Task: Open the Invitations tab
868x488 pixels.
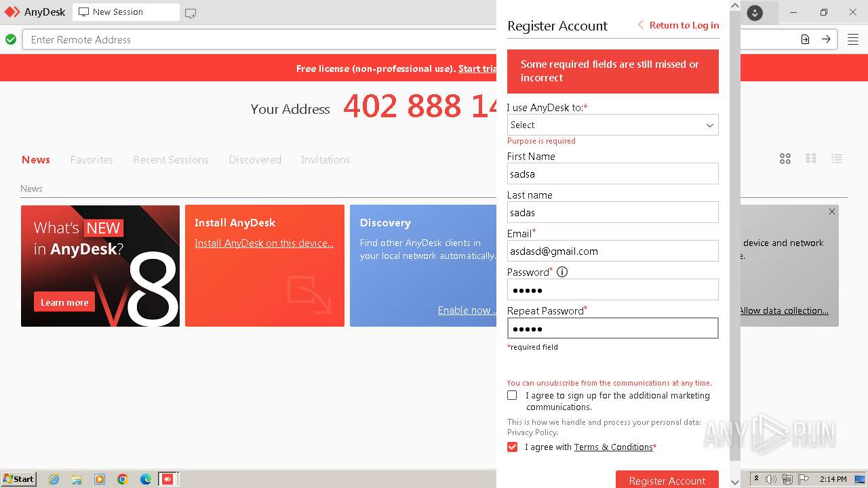Action: [325, 160]
